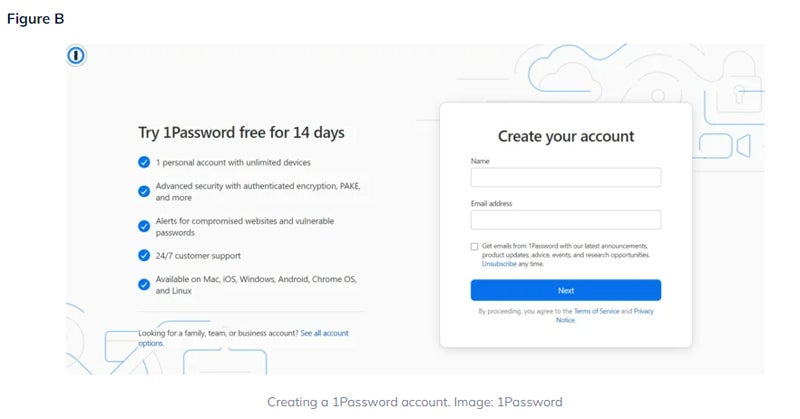Image resolution: width=800 pixels, height=419 pixels.
Task: Follow the See all account options link
Action: (324, 333)
